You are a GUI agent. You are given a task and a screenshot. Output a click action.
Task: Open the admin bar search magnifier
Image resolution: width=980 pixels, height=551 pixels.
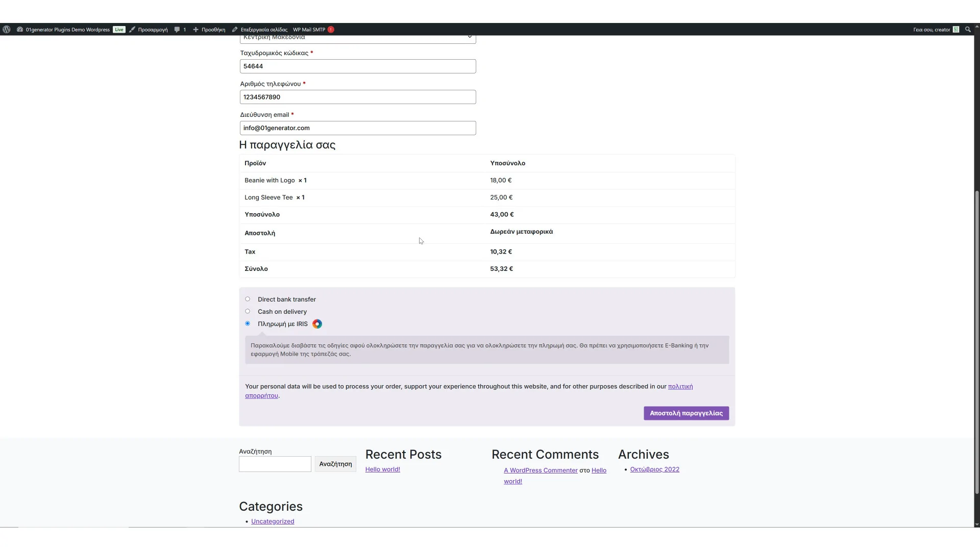coord(968,30)
